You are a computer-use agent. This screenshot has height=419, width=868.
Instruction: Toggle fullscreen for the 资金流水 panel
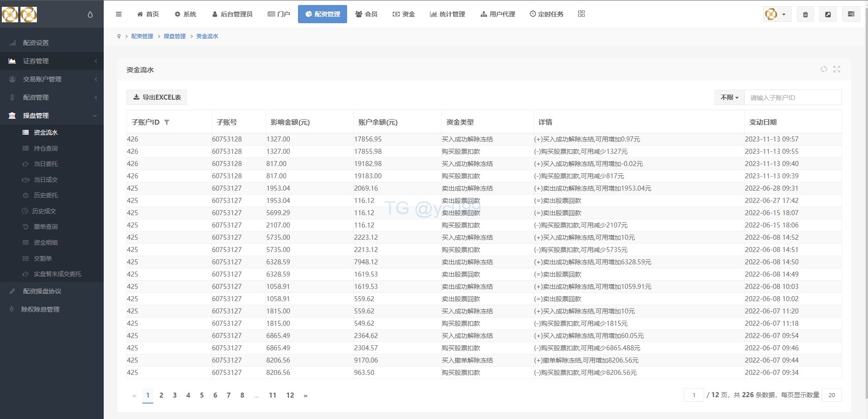tap(837, 69)
